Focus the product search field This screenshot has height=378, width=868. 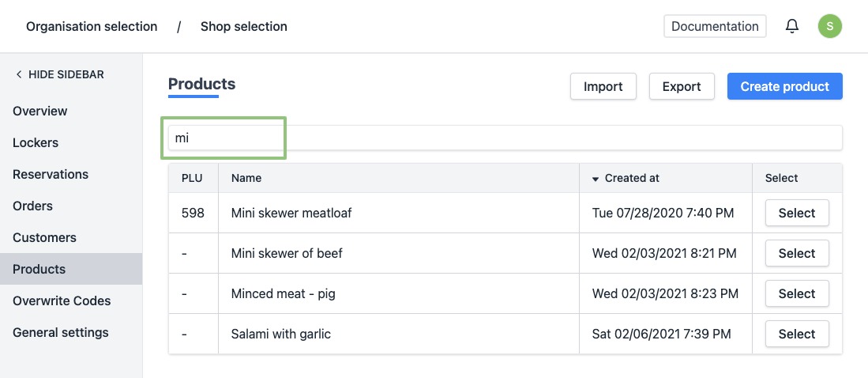pyautogui.click(x=505, y=138)
